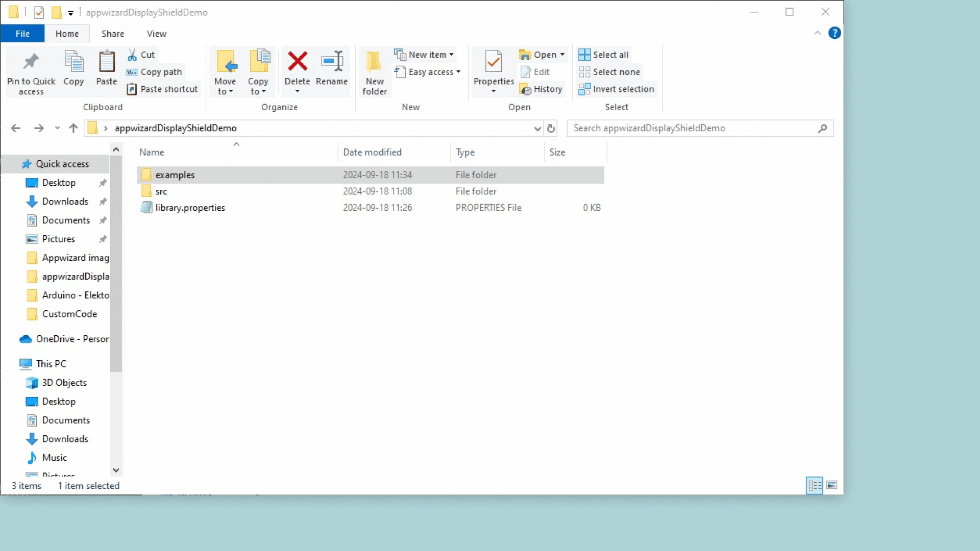Switch to details view
This screenshot has width=980, height=551.
pyautogui.click(x=815, y=485)
